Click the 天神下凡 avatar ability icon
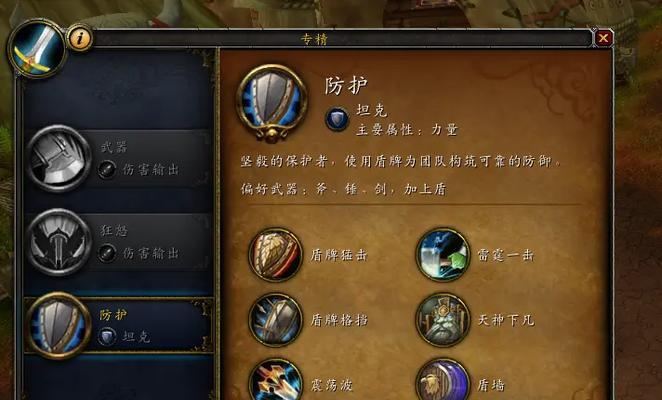 [x=443, y=320]
